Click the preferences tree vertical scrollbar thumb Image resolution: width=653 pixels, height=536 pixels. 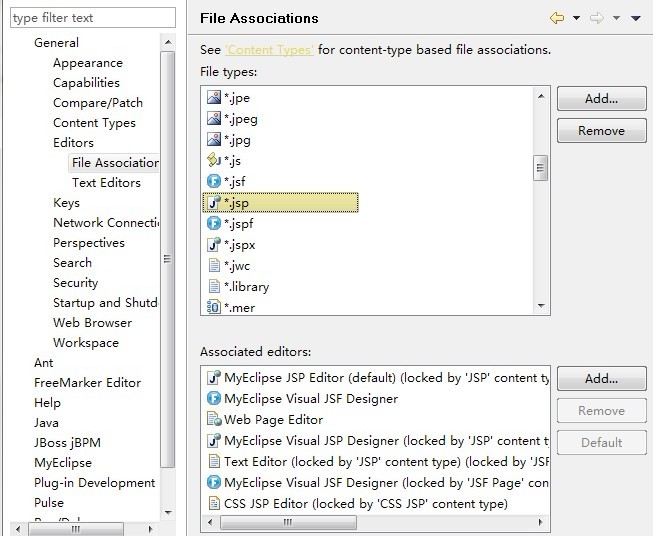(x=167, y=259)
